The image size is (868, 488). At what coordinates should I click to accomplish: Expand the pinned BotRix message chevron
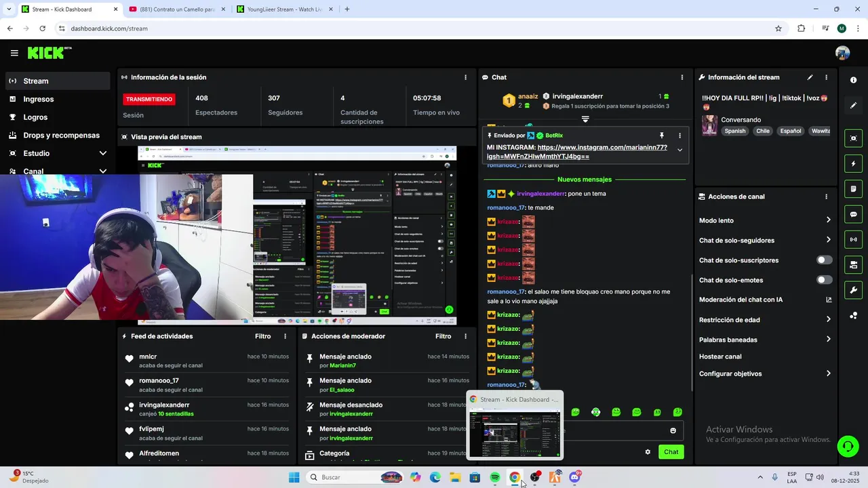pos(679,150)
